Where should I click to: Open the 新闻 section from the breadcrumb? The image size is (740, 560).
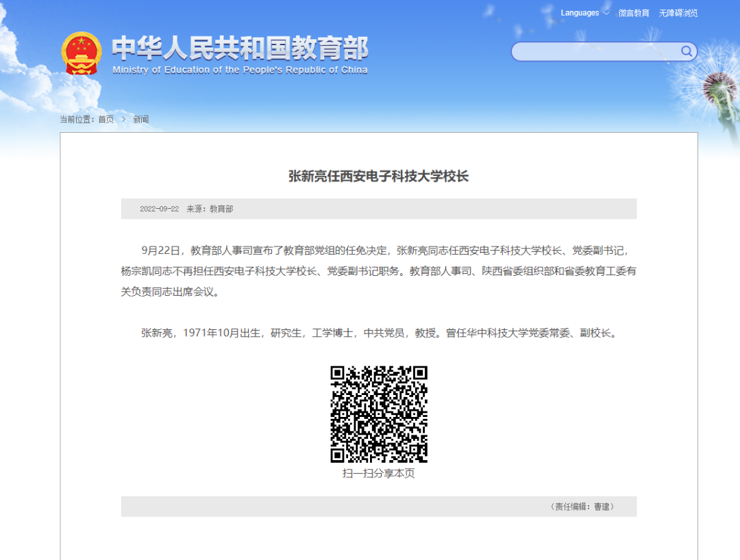[142, 119]
